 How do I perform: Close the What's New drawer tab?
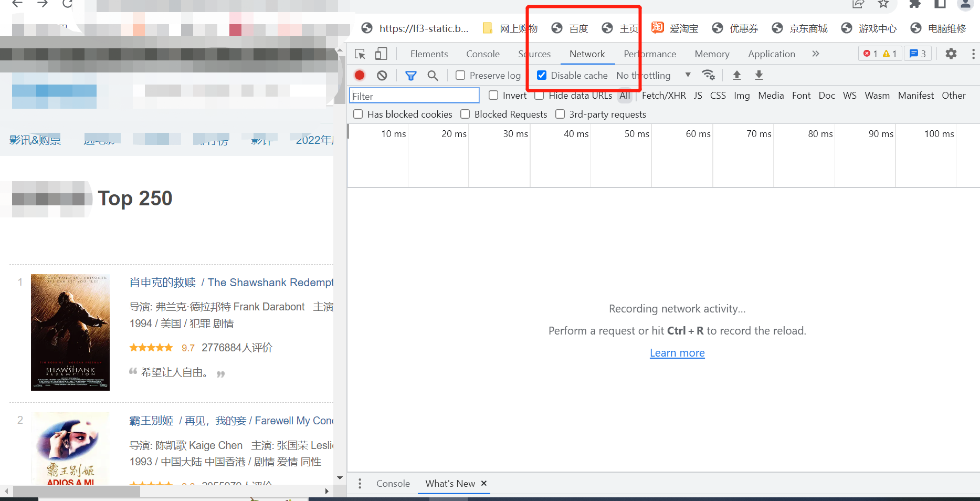click(x=484, y=483)
